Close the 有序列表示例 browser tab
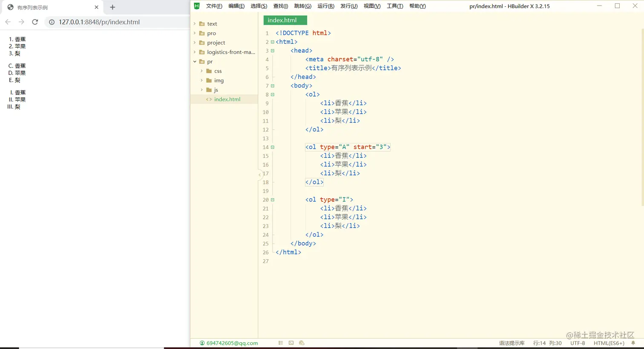Image resolution: width=644 pixels, height=349 pixels. coord(96,7)
